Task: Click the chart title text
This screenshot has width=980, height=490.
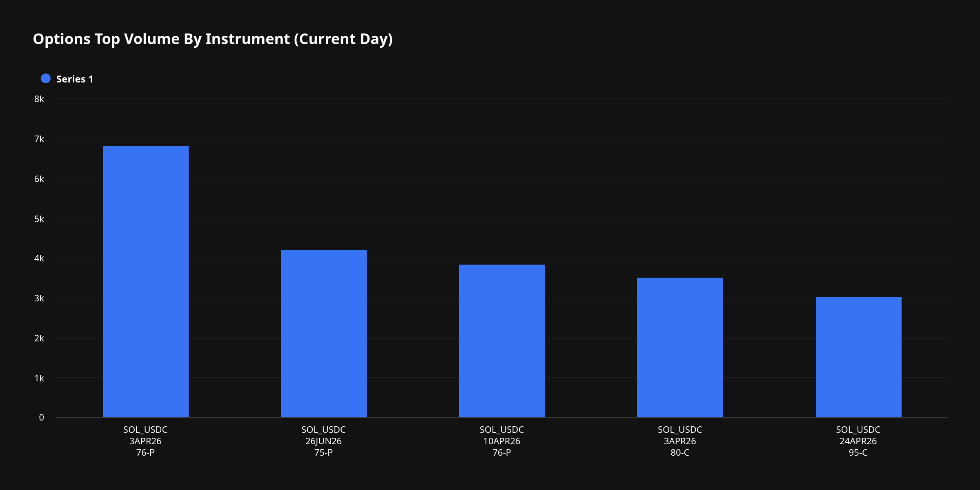Action: pyautogui.click(x=213, y=39)
